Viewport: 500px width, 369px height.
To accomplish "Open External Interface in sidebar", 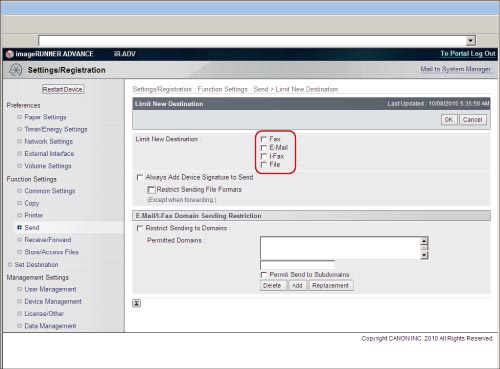I will [49, 154].
